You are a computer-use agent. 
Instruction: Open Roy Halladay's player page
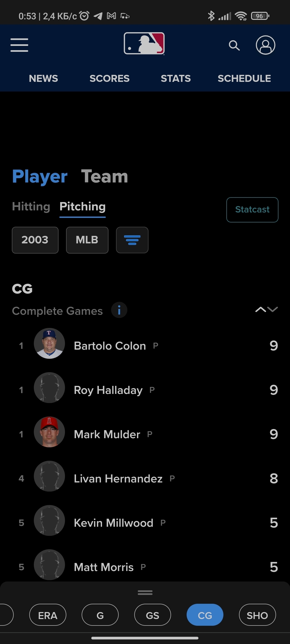108,390
